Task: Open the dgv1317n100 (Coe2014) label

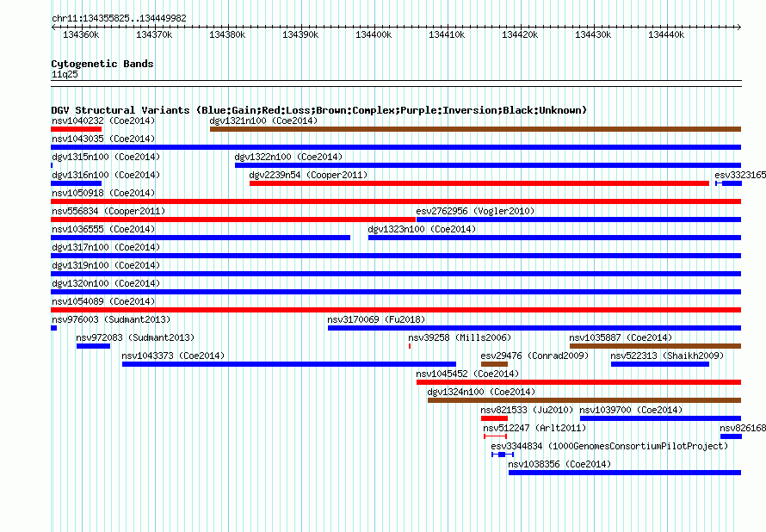Action: click(106, 247)
